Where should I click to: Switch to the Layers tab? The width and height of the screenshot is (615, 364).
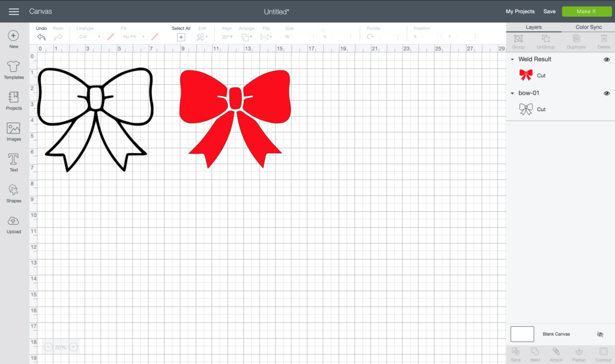click(x=533, y=27)
